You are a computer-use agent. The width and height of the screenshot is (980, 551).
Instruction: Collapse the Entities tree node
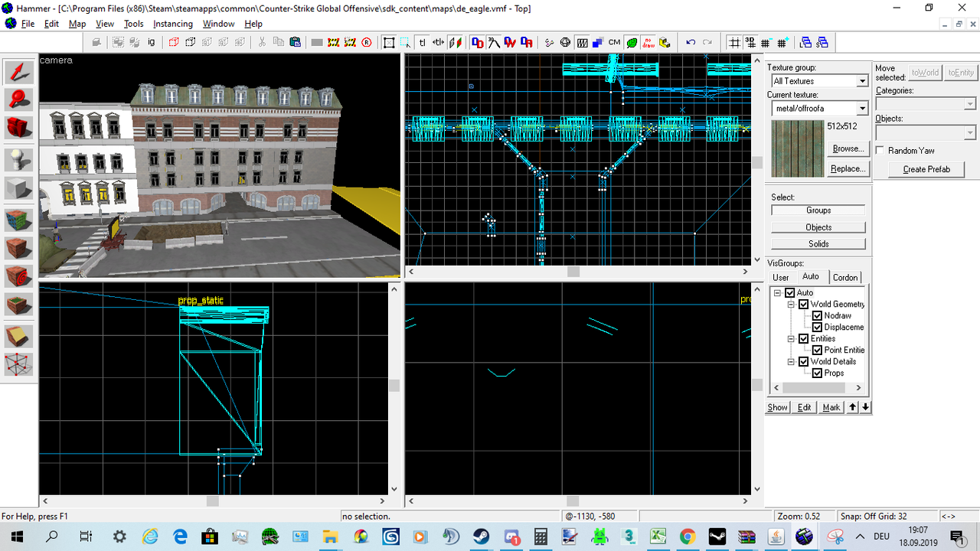791,339
